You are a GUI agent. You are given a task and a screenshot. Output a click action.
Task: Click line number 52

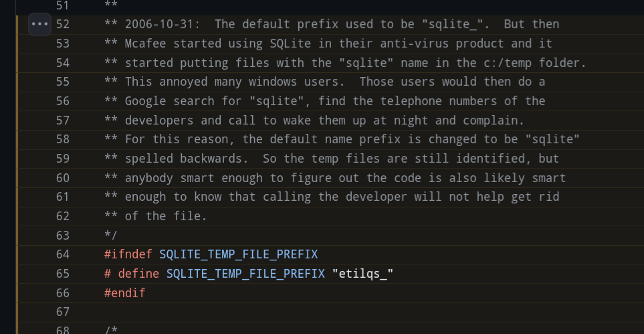(63, 24)
